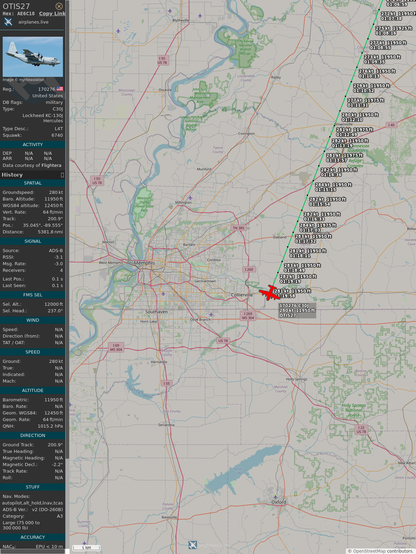The height and width of the screenshot is (554, 416).
Task: Click the airplanes.live logo at map bottom
Action: [x=193, y=544]
